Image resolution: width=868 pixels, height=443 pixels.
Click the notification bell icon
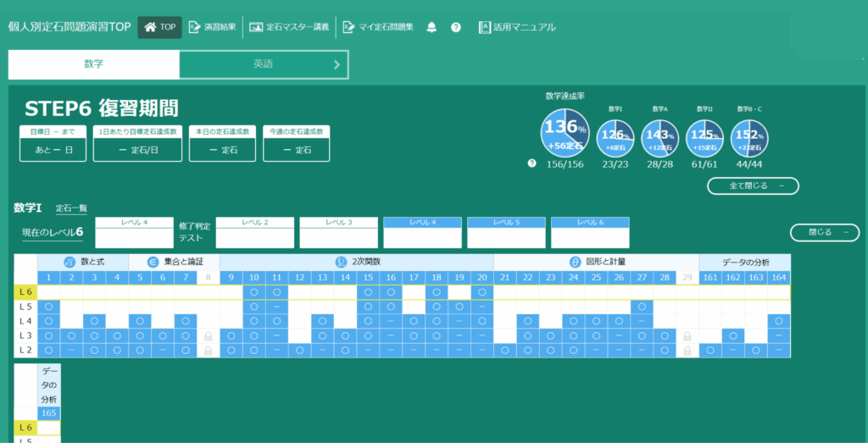[431, 27]
